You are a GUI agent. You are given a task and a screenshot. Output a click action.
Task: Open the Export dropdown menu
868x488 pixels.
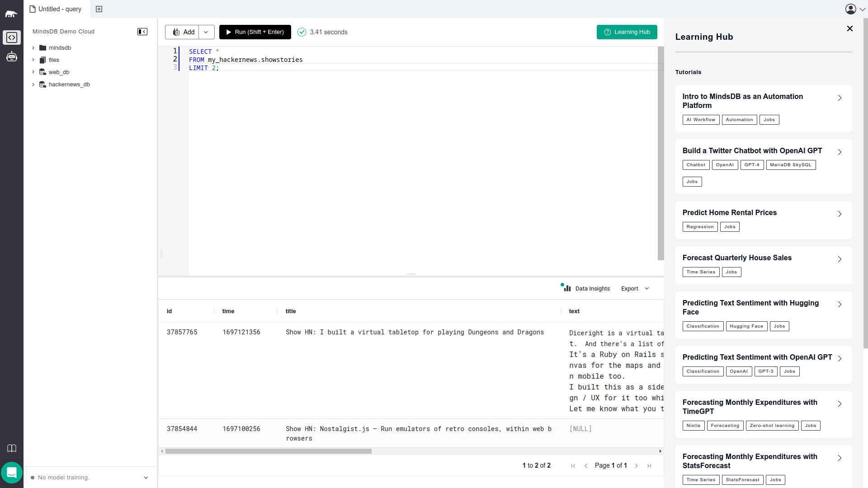(635, 289)
